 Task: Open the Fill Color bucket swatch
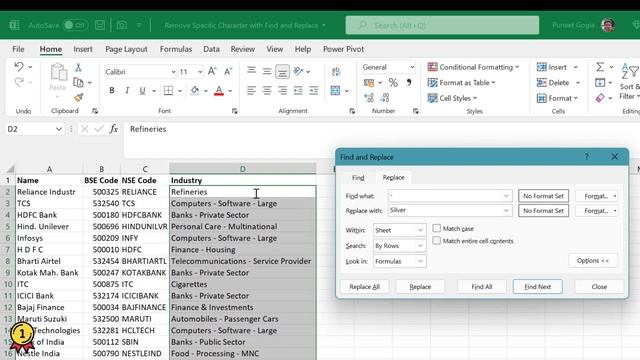(195, 91)
